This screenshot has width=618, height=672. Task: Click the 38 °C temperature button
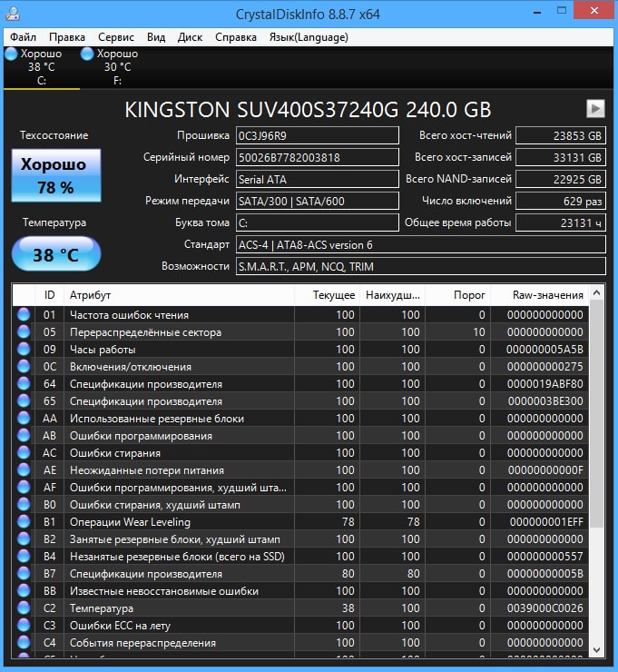(56, 254)
